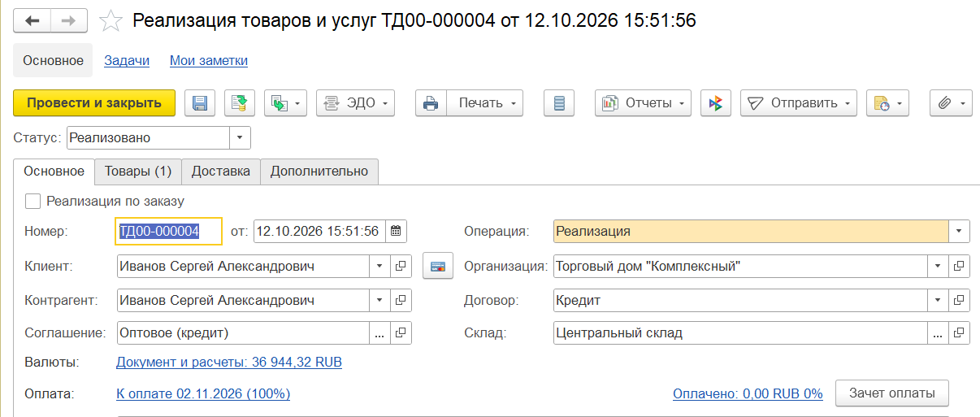
Task: Click the printer icon button
Action: [x=431, y=103]
